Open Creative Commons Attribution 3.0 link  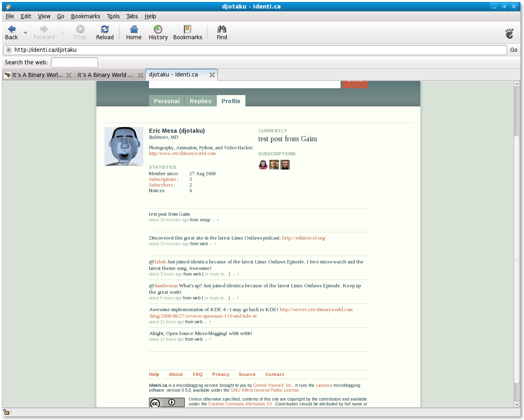click(240, 404)
